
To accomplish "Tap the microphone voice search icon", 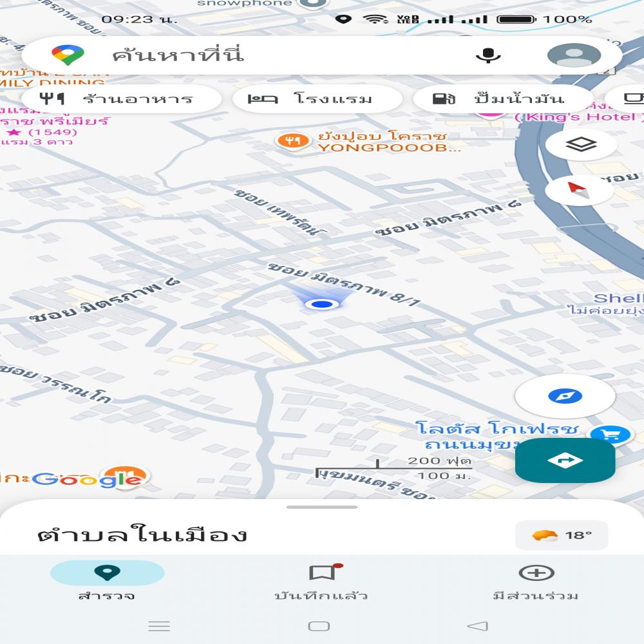I will tap(488, 55).
